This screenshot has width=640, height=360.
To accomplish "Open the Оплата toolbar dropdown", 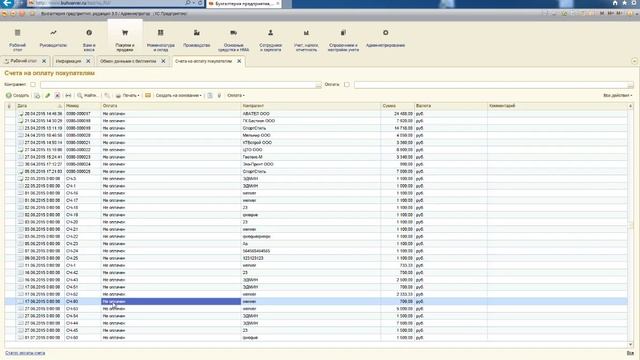I will click(236, 96).
